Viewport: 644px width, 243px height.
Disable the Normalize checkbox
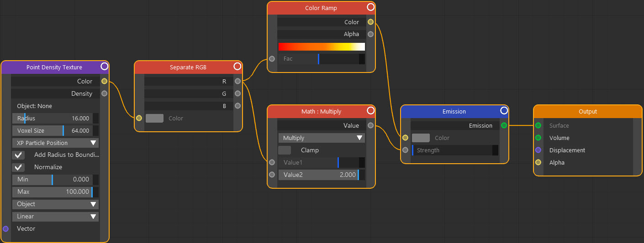(18, 167)
